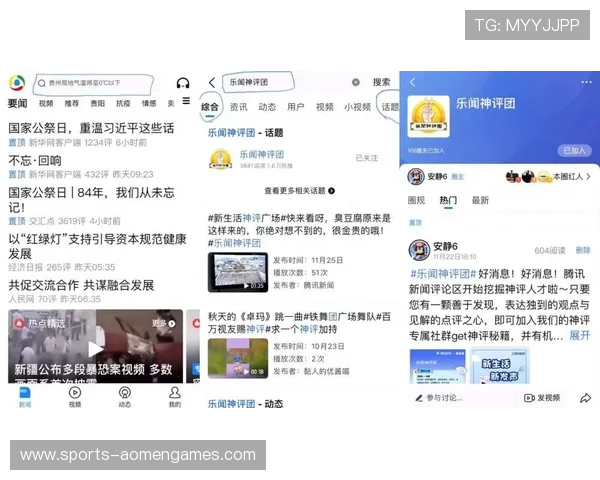
Task: Click the 发视频 camera button
Action: click(542, 398)
